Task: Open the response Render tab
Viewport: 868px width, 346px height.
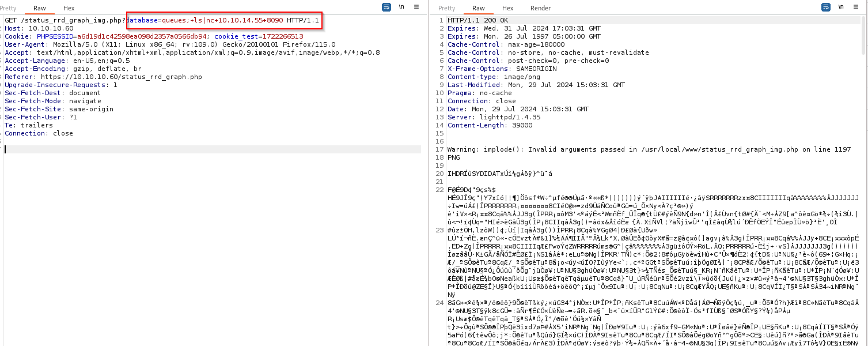Action: coord(540,8)
